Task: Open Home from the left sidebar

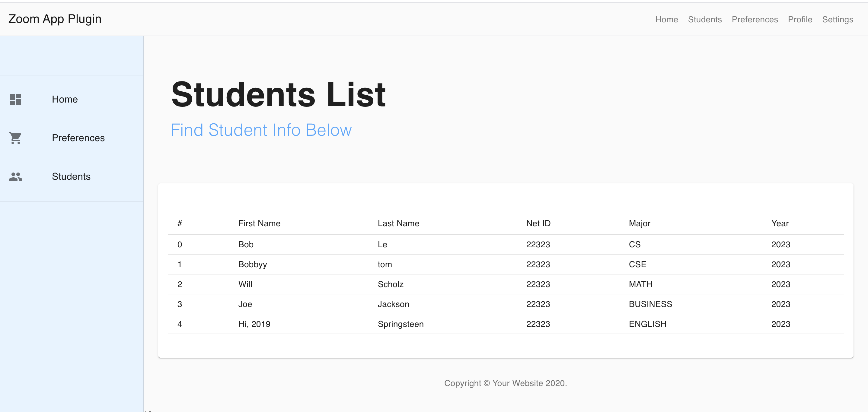Action: (x=65, y=99)
